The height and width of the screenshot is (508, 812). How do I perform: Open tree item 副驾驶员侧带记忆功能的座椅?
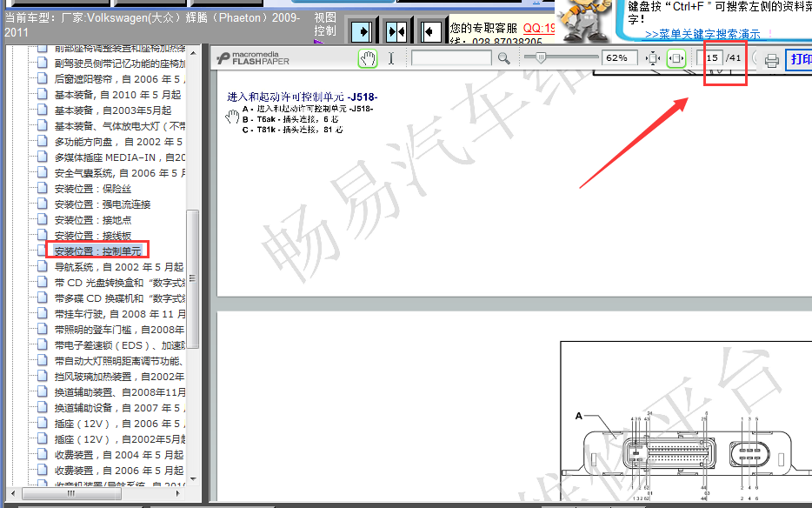[x=120, y=63]
